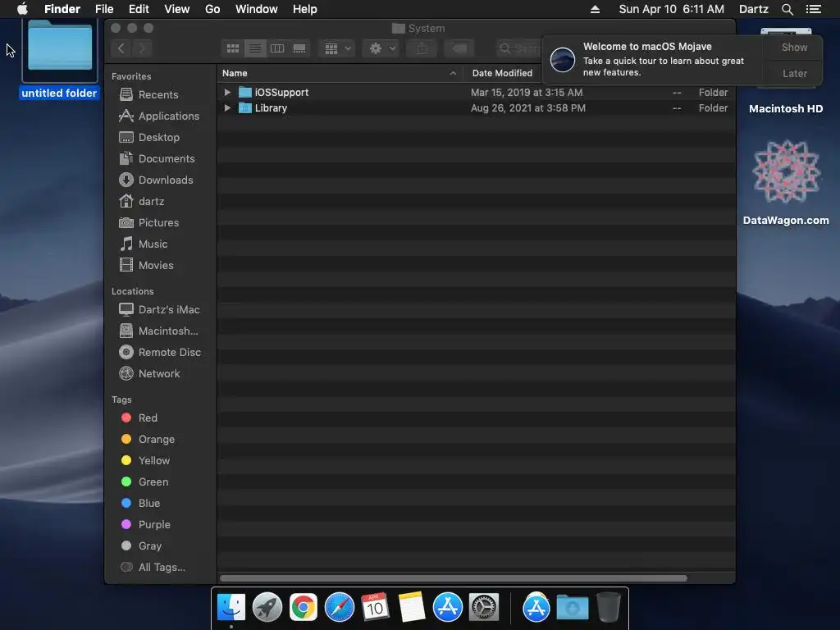Select Network in the sidebar

pyautogui.click(x=159, y=373)
